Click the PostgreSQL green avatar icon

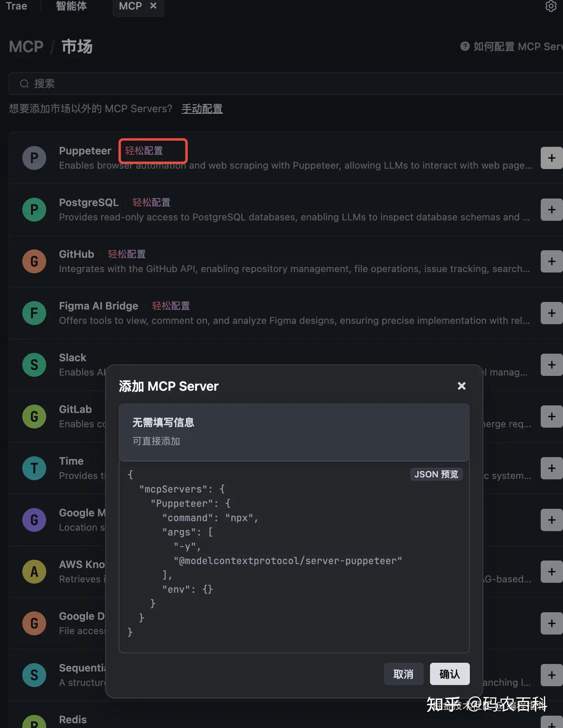[x=34, y=210]
